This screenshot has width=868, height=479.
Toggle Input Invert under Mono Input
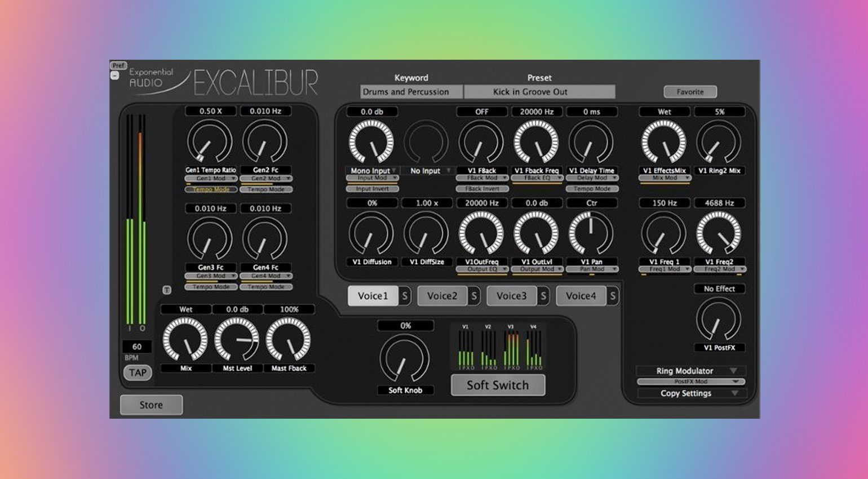click(x=372, y=189)
